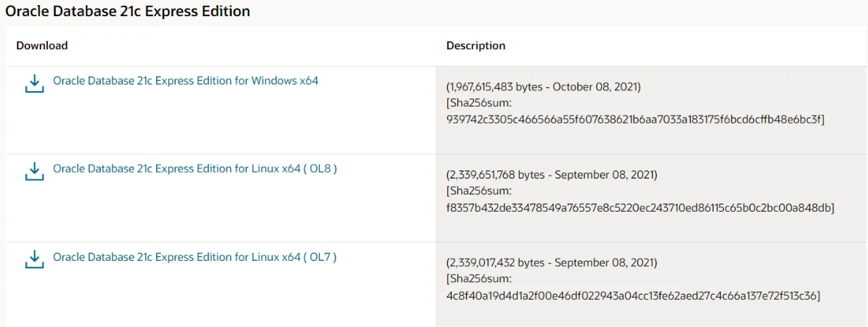Select text '2,339,017,432 bytes - September 08, 2021'
The height and width of the screenshot is (327, 868).
552,263
